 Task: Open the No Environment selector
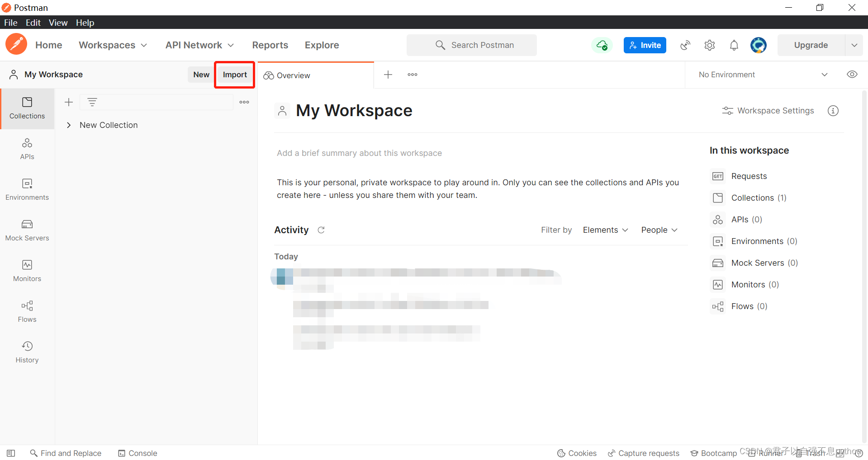(x=764, y=75)
